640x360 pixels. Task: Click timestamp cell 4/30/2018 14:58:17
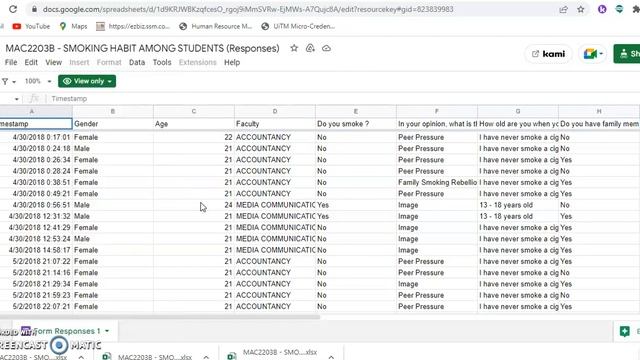click(36, 250)
